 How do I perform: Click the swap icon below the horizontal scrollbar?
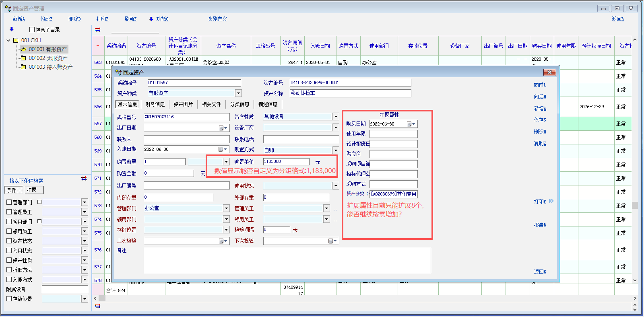click(x=97, y=306)
